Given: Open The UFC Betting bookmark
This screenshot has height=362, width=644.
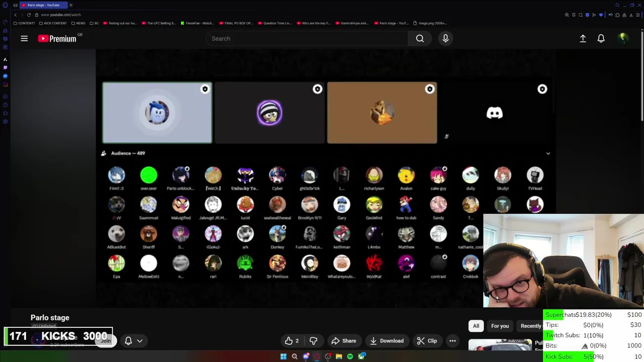Looking at the screenshot, I should pos(159,23).
